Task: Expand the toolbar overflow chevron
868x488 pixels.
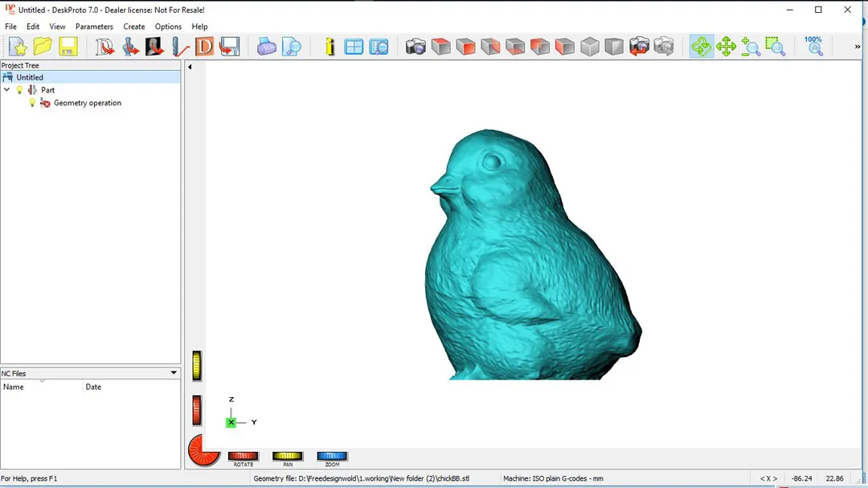Action: pyautogui.click(x=857, y=47)
